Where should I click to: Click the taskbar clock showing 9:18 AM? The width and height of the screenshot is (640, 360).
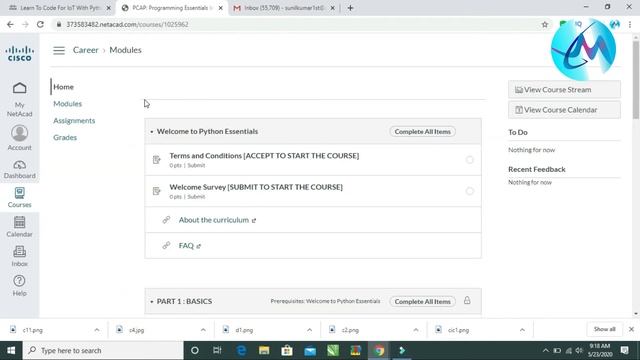click(599, 350)
